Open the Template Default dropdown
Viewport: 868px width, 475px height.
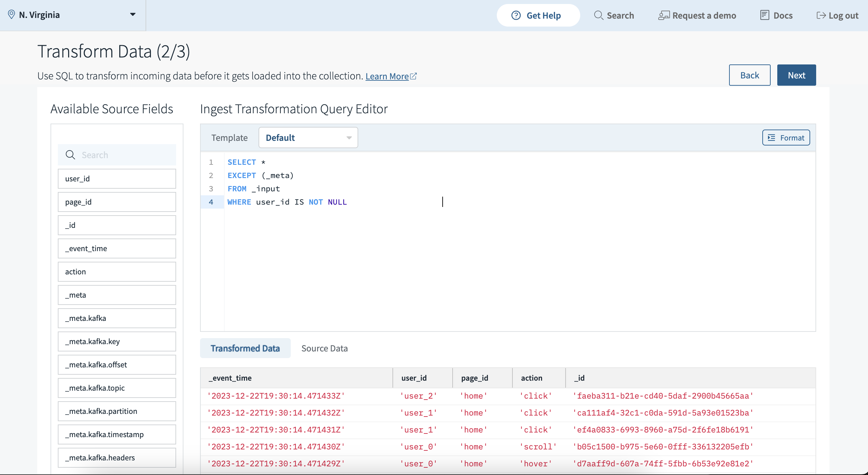tap(308, 138)
